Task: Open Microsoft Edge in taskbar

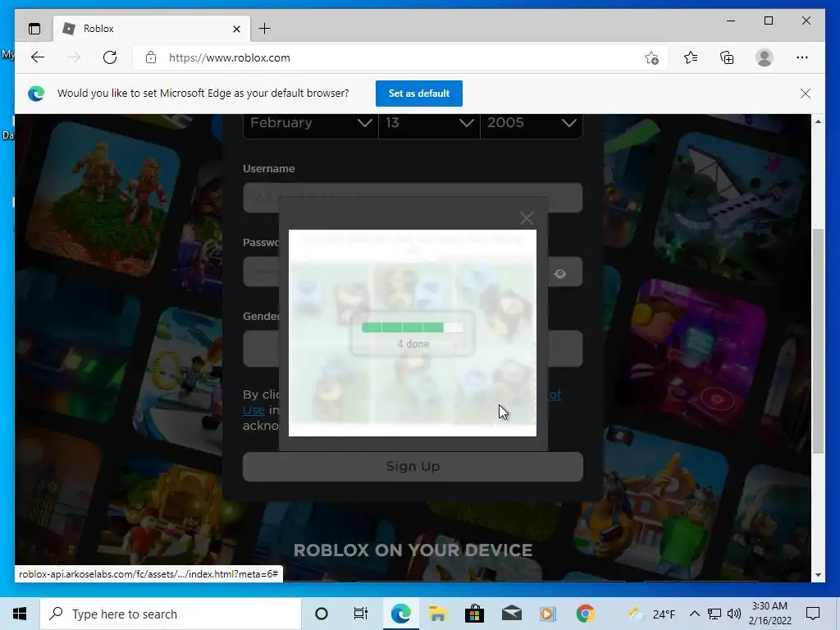Action: (400, 614)
